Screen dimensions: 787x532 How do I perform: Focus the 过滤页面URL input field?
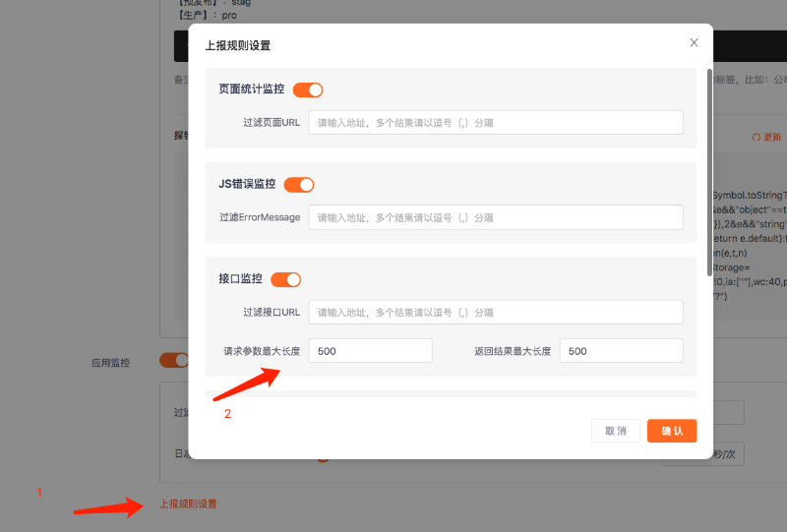coord(496,123)
